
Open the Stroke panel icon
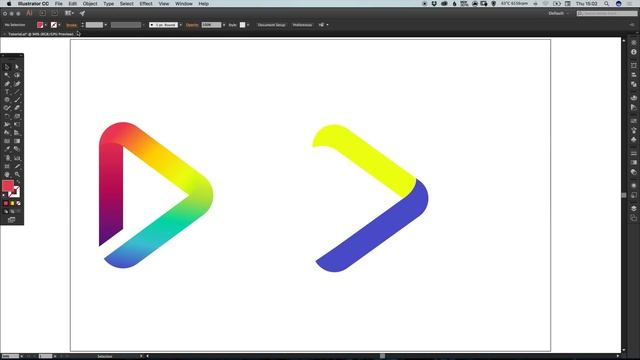pyautogui.click(x=633, y=153)
